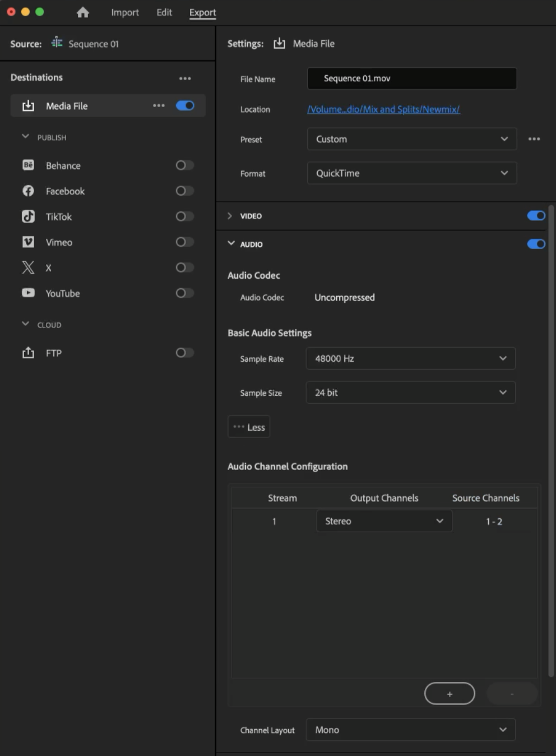556x756 pixels.
Task: Click the Vimeo icon
Action: coord(28,242)
